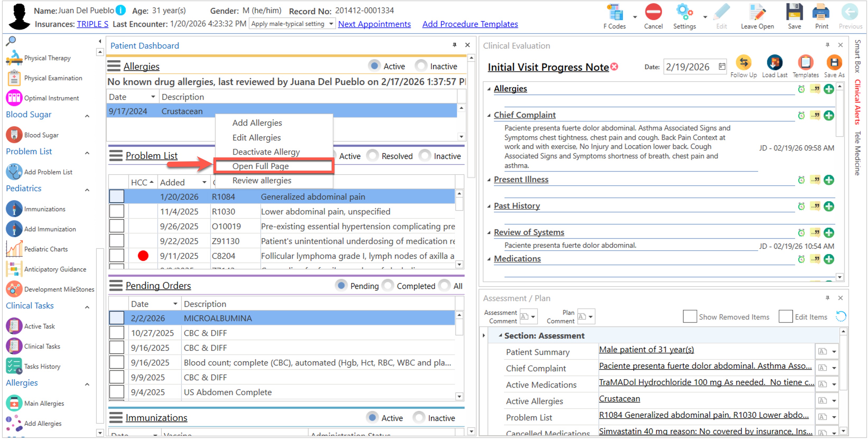Select Inactive radio button for Allergies

click(x=421, y=66)
